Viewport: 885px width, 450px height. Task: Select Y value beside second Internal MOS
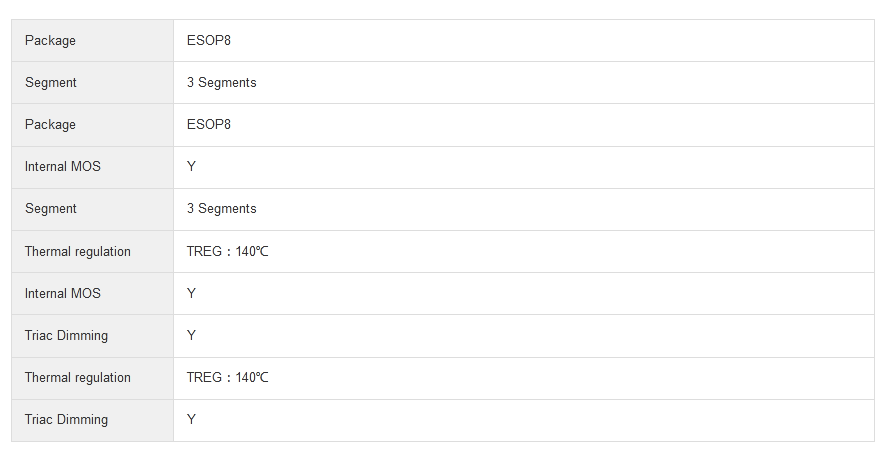[191, 294]
